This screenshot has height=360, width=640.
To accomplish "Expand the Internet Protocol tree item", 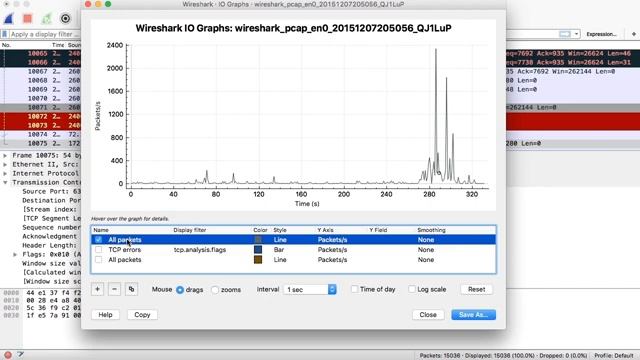I will [5, 173].
